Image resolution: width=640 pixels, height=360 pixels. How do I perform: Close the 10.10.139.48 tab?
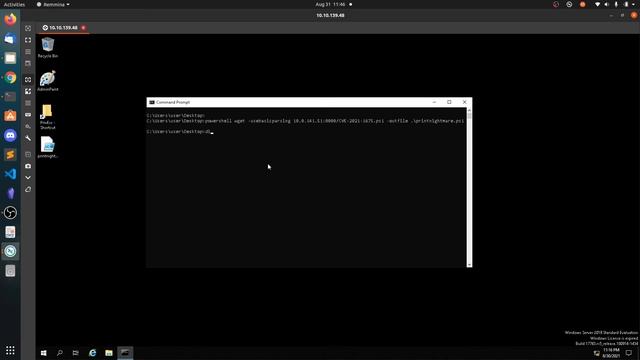pyautogui.click(x=83, y=28)
